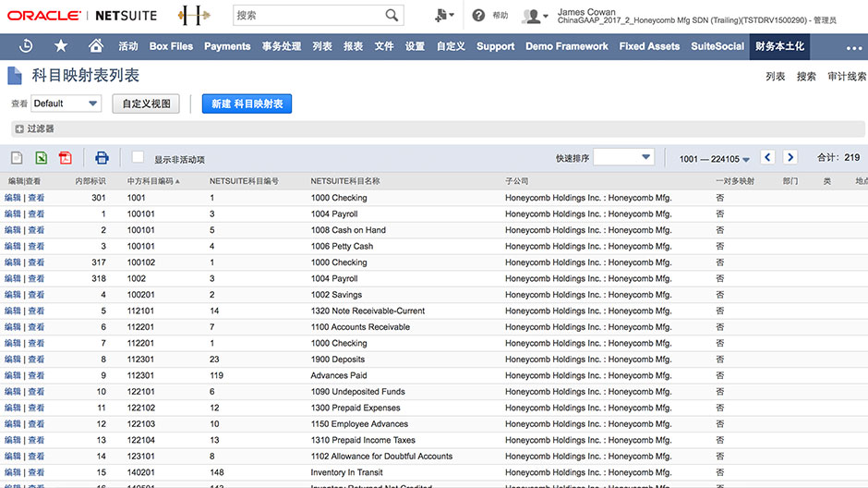Click the 帮助 help label

[x=500, y=16]
